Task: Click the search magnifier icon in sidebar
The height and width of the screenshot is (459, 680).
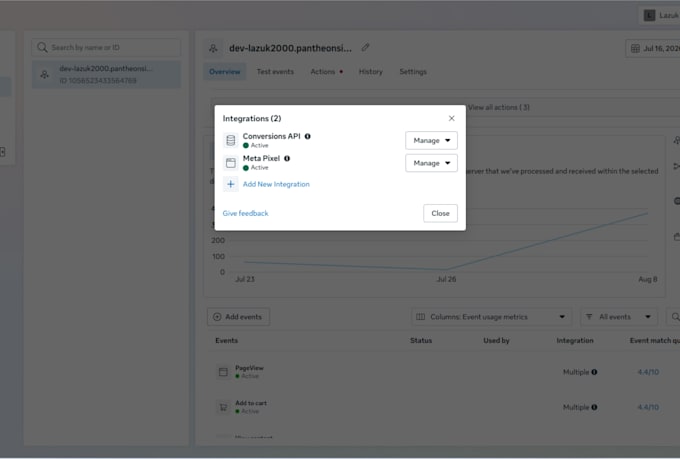Action: click(x=42, y=47)
